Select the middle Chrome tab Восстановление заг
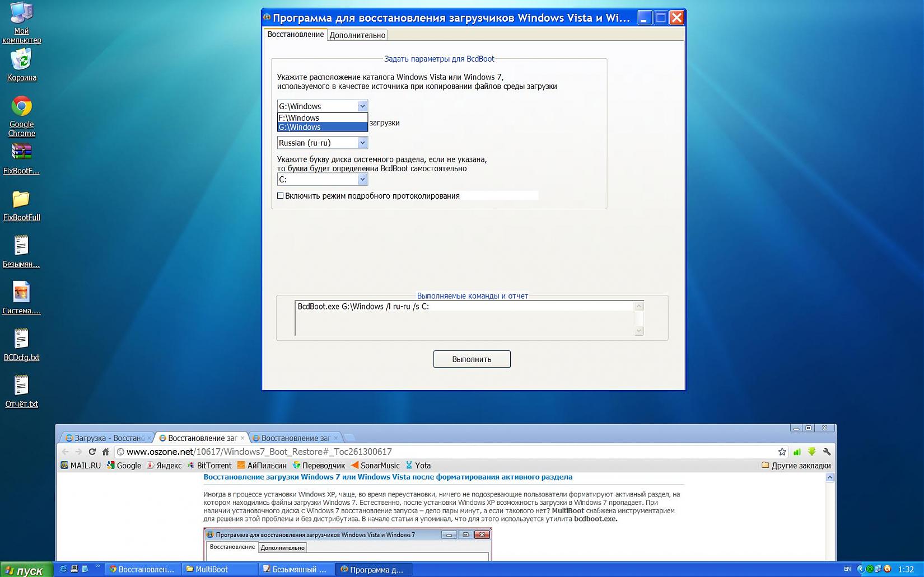Screen dimensions: 924x577 click(202, 438)
